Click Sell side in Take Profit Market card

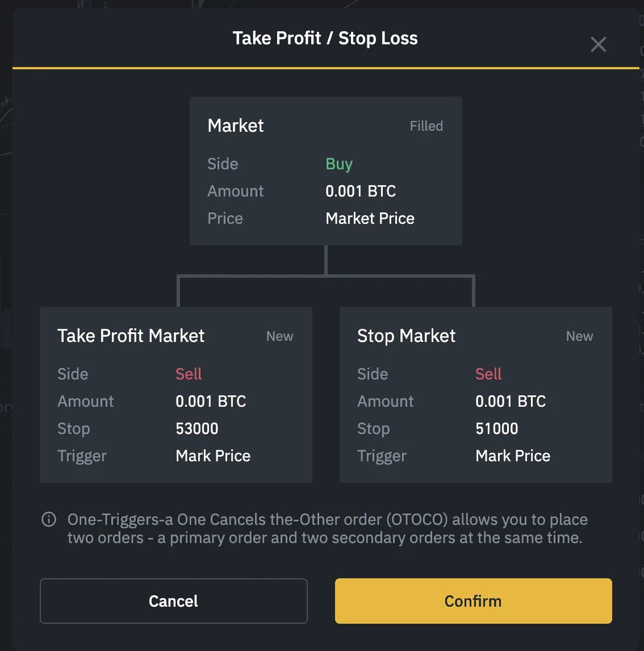point(189,374)
